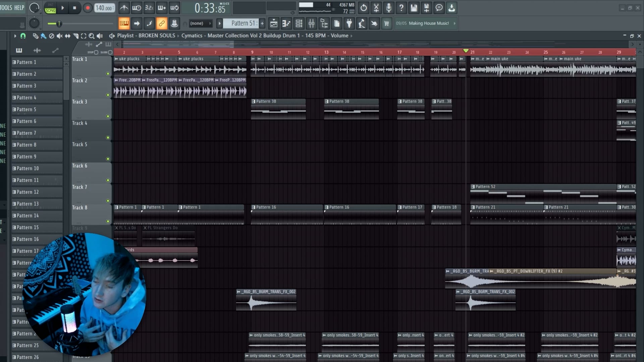
Task: Toggle Track 8 mute green dot
Action: click(108, 221)
